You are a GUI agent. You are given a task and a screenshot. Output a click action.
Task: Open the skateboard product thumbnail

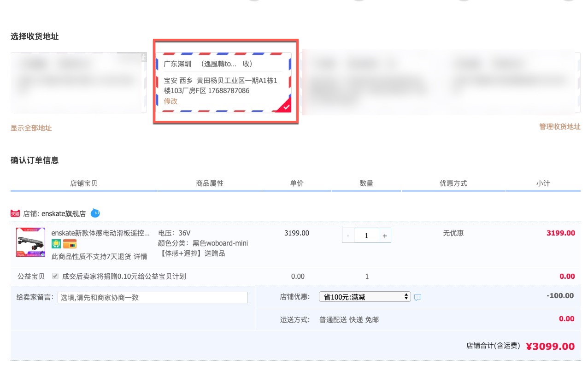click(x=30, y=242)
